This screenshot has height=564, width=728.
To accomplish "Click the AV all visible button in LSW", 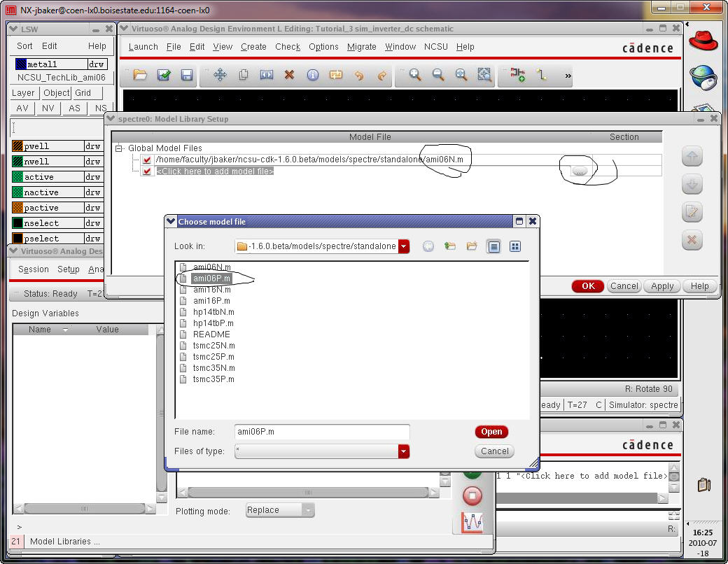I will point(22,108).
